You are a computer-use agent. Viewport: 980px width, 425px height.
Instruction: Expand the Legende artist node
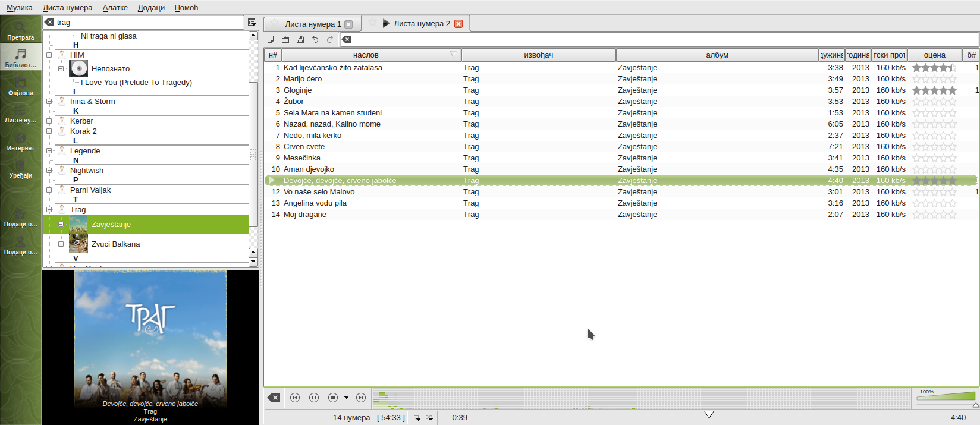point(49,151)
